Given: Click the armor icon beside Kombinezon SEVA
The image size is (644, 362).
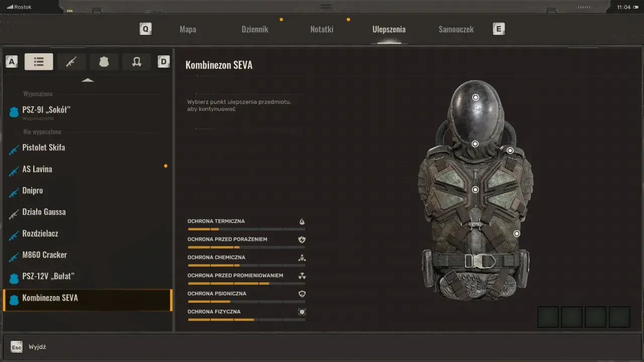Looking at the screenshot, I should tap(14, 300).
